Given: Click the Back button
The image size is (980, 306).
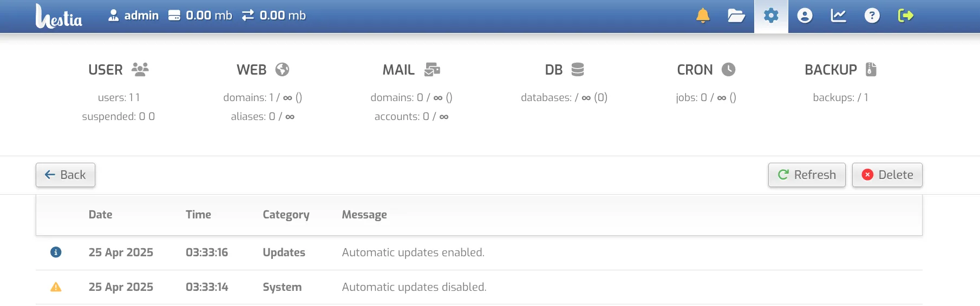Looking at the screenshot, I should [66, 175].
